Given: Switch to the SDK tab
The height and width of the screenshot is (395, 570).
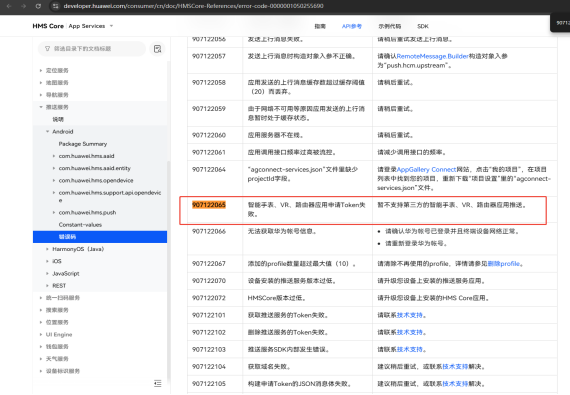Looking at the screenshot, I should (x=423, y=26).
